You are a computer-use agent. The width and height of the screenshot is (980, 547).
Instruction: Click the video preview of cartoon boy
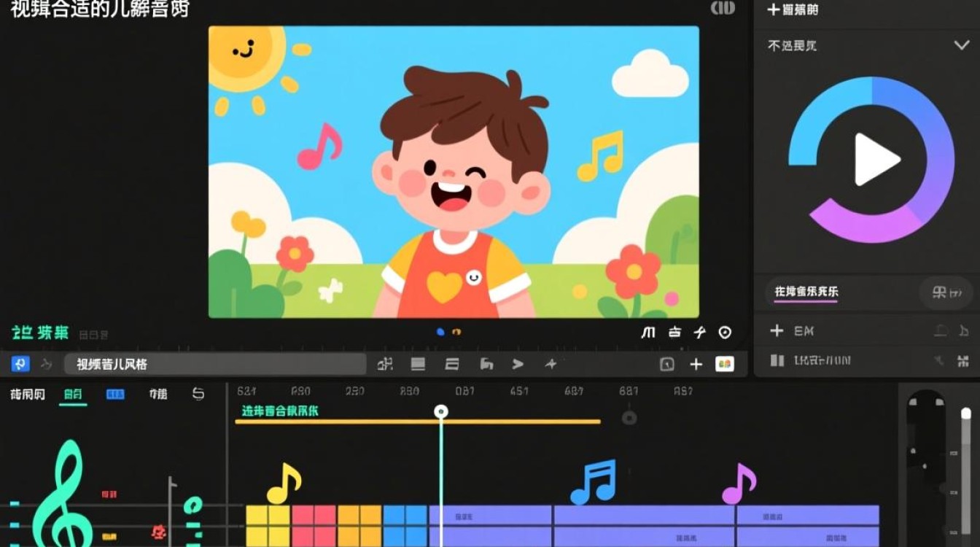coord(454,172)
